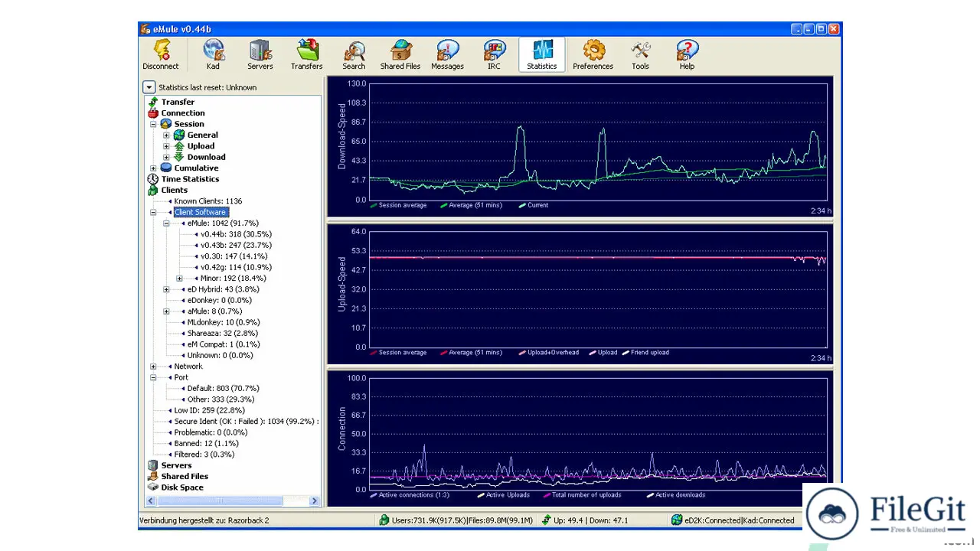The width and height of the screenshot is (980, 551).
Task: Select the v0.30: 147 row
Action: click(234, 256)
